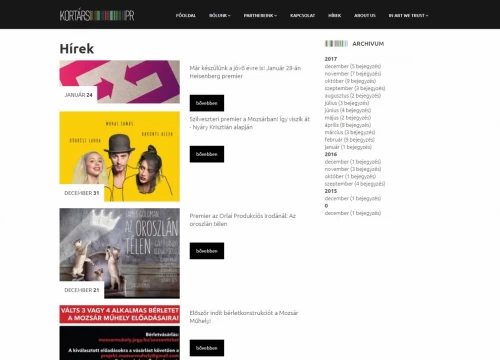Open the Főoldal menu item

pos(186,15)
